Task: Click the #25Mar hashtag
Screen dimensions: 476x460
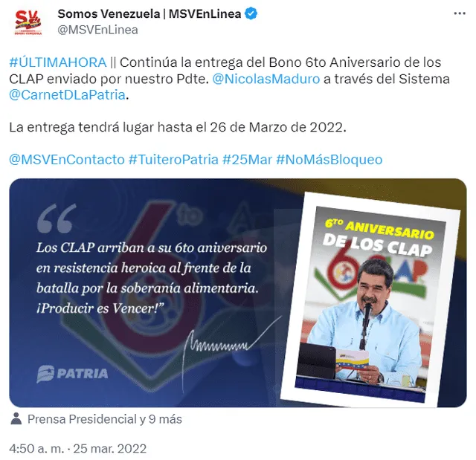Action: pyautogui.click(x=247, y=160)
